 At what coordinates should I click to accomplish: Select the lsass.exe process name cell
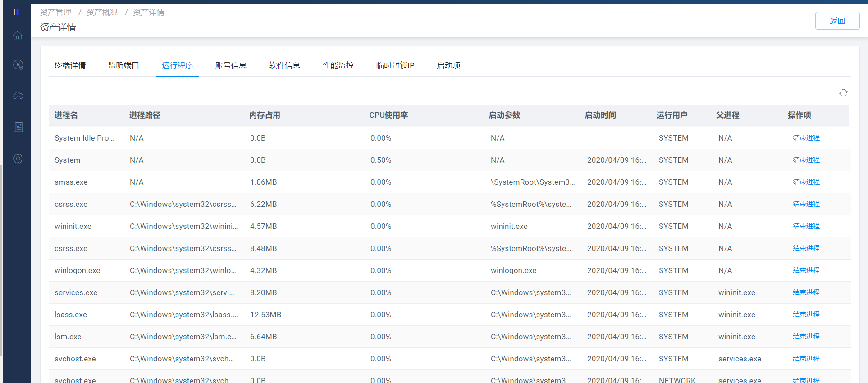[x=71, y=315]
